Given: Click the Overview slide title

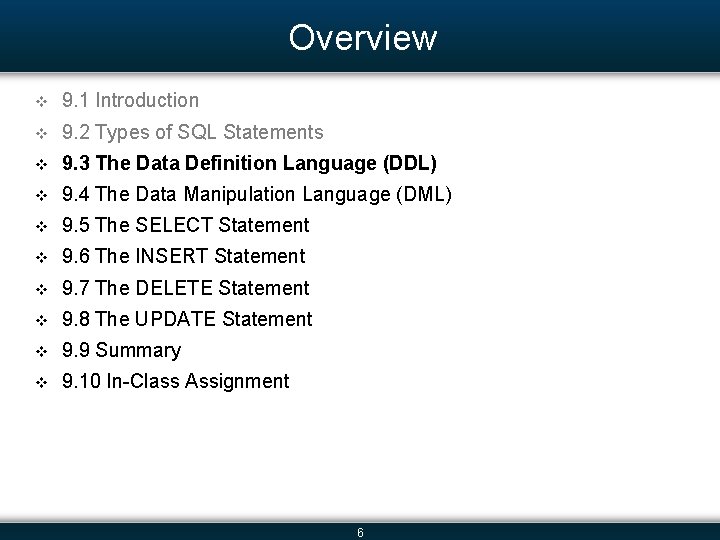Looking at the screenshot, I should [x=362, y=38].
